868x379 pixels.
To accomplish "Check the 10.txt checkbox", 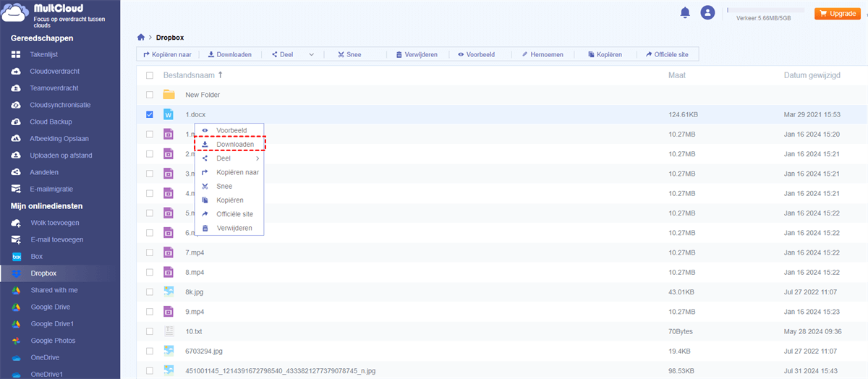I will (x=150, y=331).
